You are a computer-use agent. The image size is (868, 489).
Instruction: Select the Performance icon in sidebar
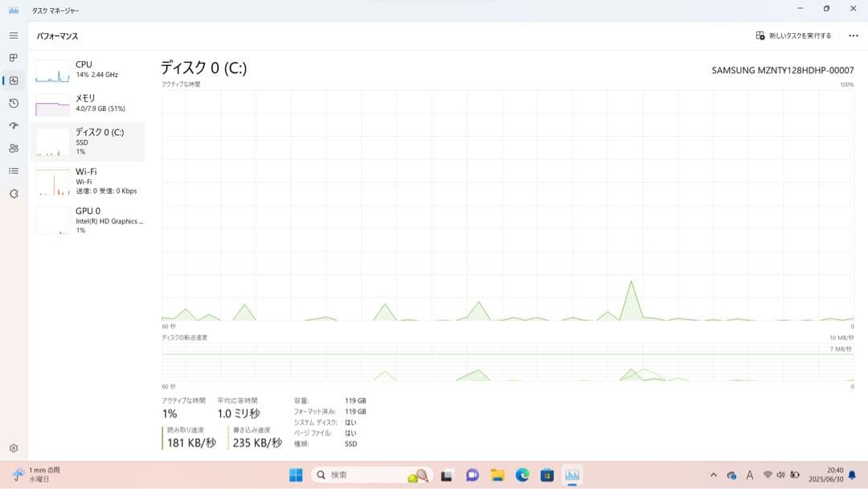click(14, 80)
